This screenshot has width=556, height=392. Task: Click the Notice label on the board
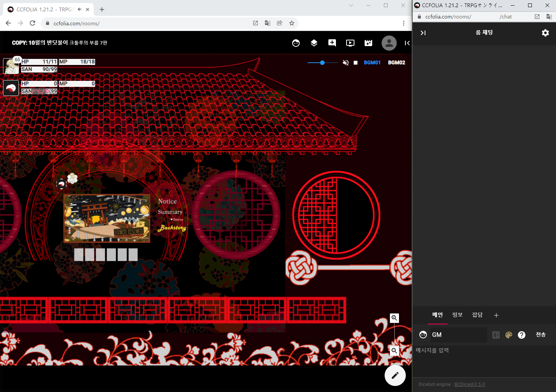168,202
